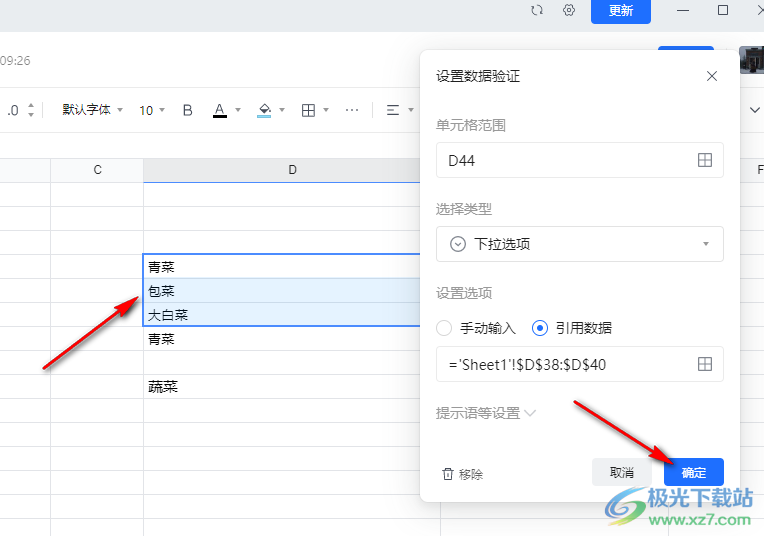Click the 大白菜 cell
The width and height of the screenshot is (764, 536).
pos(282,315)
